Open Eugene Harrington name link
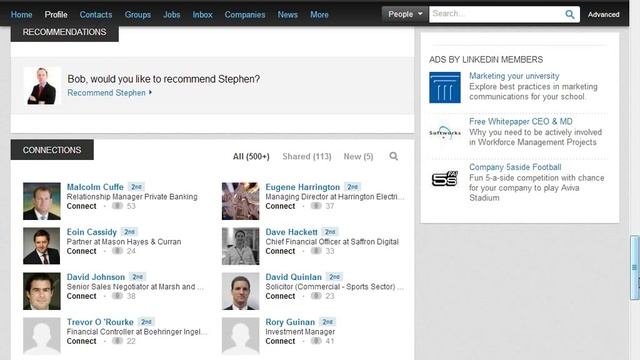This screenshot has width=640, height=360. [302, 187]
